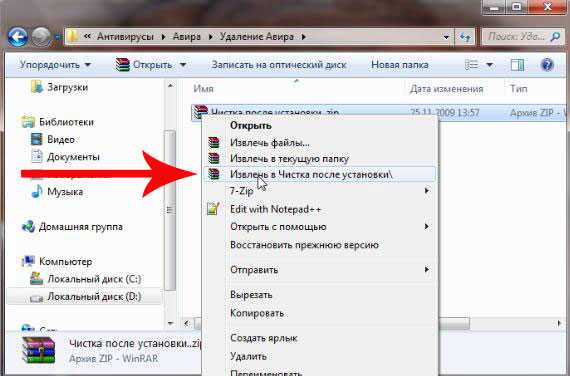Expand the dropdown arrow next to Открыть

[184, 65]
